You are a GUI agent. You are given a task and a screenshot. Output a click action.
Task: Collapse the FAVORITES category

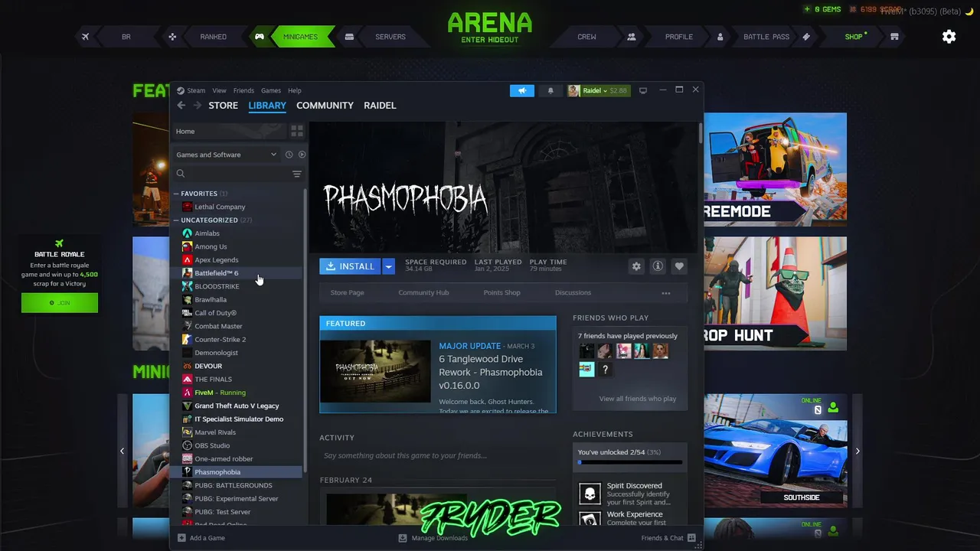pos(176,194)
